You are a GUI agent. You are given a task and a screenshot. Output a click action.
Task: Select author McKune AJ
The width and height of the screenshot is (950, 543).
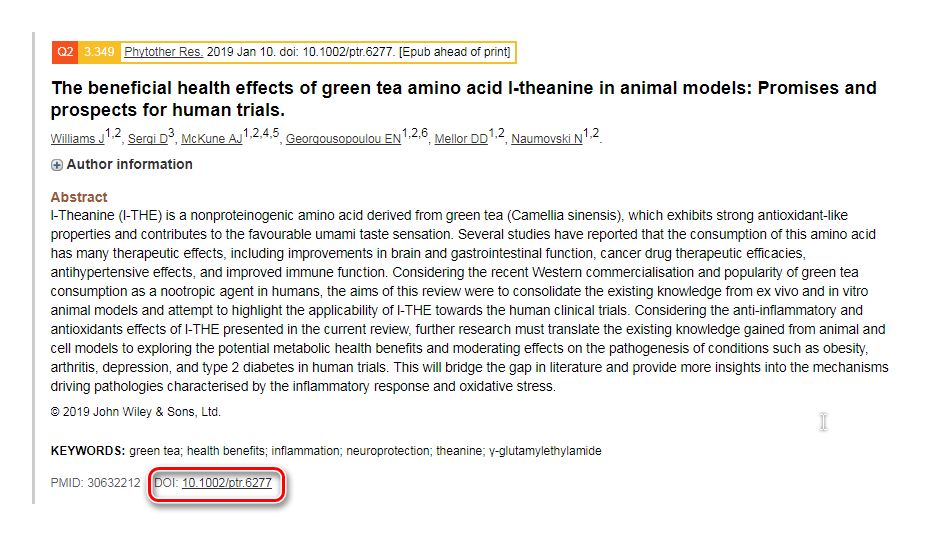click(x=212, y=139)
